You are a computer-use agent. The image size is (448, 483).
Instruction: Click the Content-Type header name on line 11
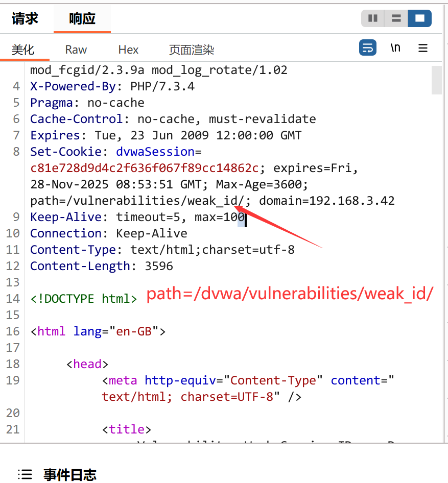(73, 250)
